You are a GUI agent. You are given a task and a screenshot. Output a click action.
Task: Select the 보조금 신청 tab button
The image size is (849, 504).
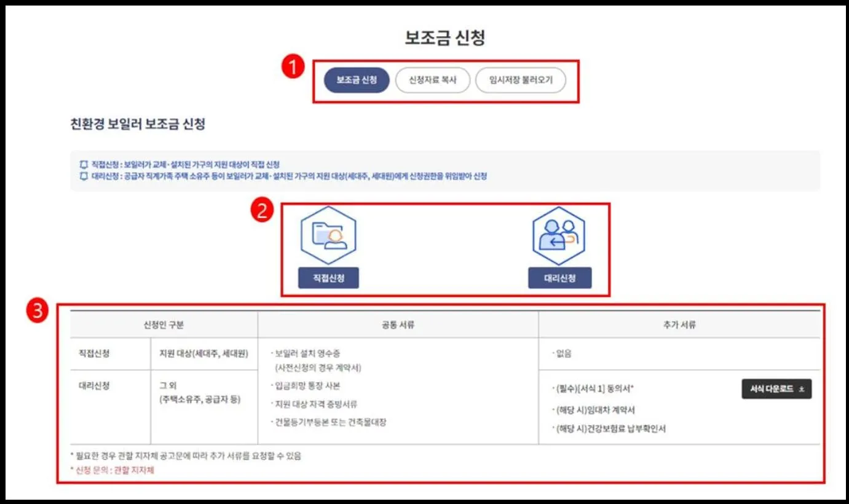coord(357,81)
